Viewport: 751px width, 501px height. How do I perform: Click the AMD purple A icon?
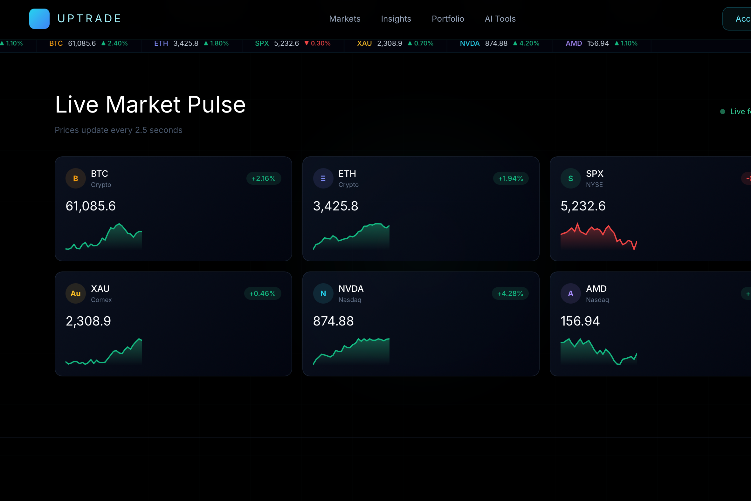coord(570,294)
